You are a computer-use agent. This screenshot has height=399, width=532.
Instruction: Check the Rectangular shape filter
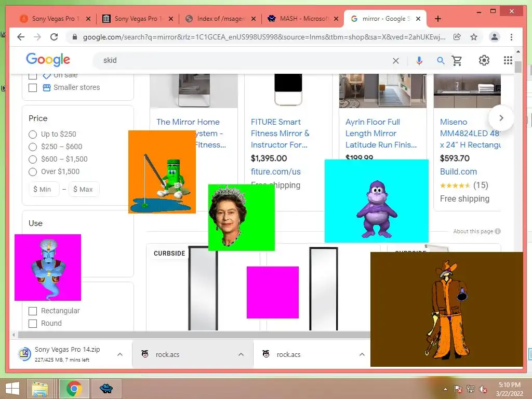click(x=33, y=311)
